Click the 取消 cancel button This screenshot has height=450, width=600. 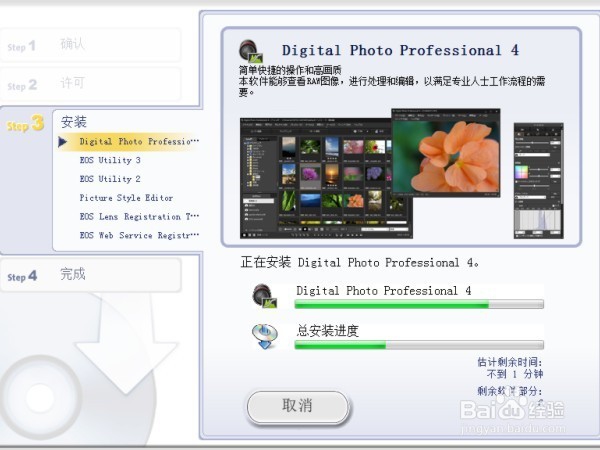pos(298,407)
